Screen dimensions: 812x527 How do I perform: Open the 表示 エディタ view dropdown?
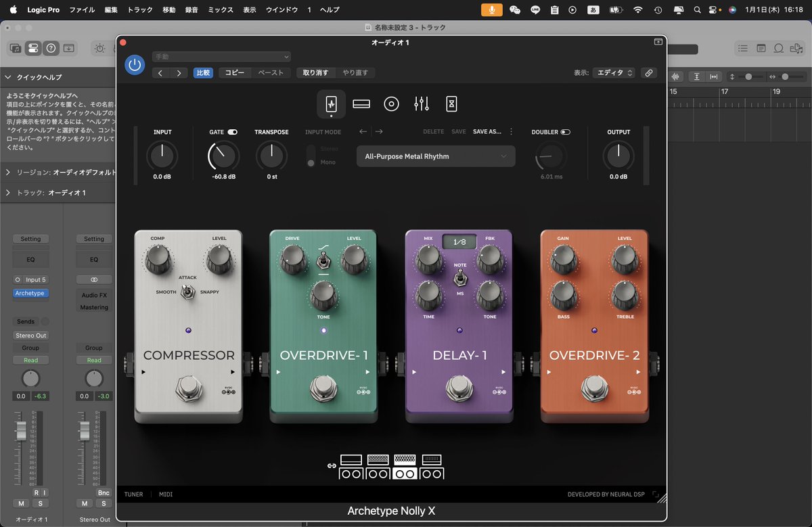coord(614,73)
